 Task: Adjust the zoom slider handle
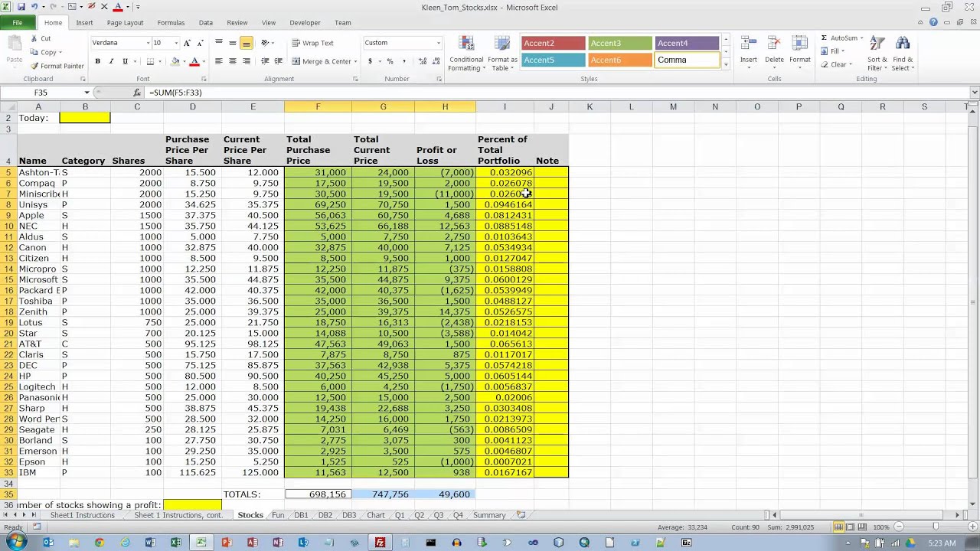pos(935,527)
